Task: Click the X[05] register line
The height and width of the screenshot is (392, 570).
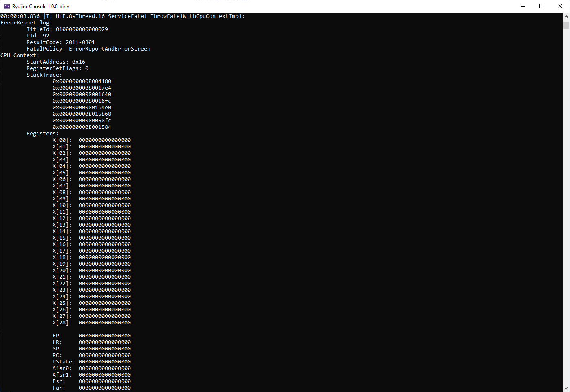Action: tap(92, 173)
